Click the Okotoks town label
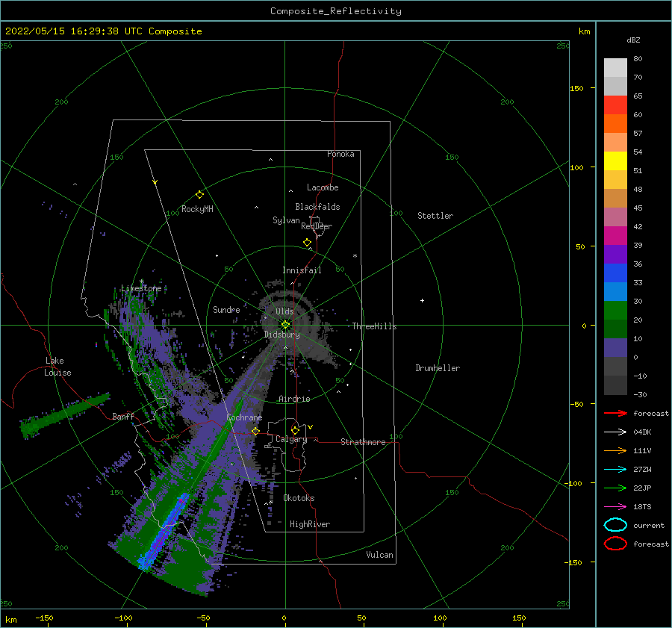The image size is (672, 628). click(299, 498)
